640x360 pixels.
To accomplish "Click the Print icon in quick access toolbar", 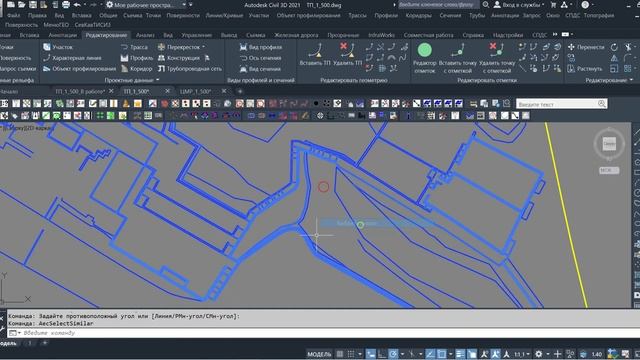I will (66, 5).
